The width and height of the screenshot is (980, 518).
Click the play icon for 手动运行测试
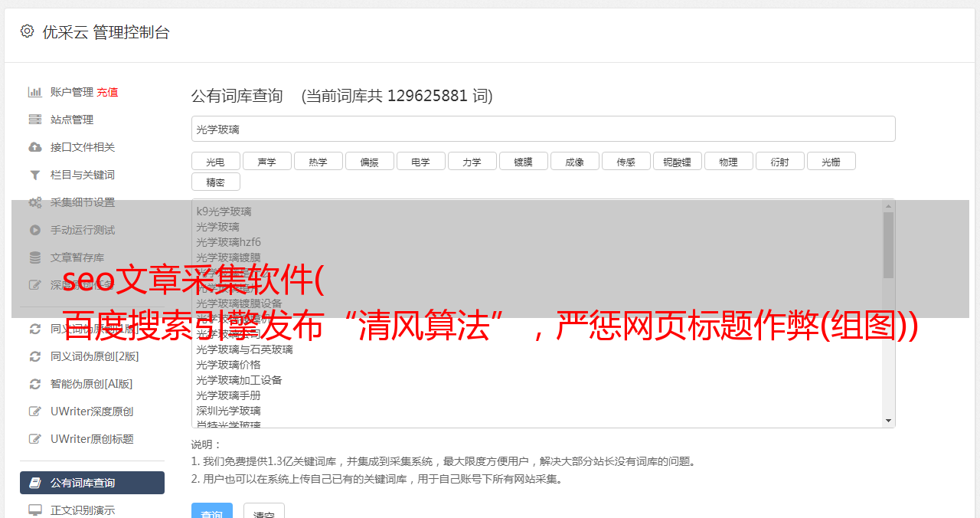click(x=34, y=230)
